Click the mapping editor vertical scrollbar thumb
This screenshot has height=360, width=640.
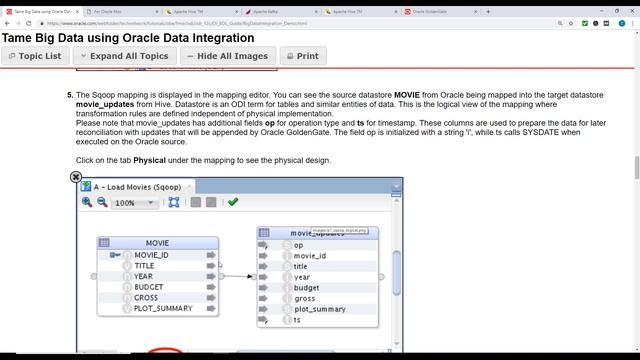pos(396,273)
